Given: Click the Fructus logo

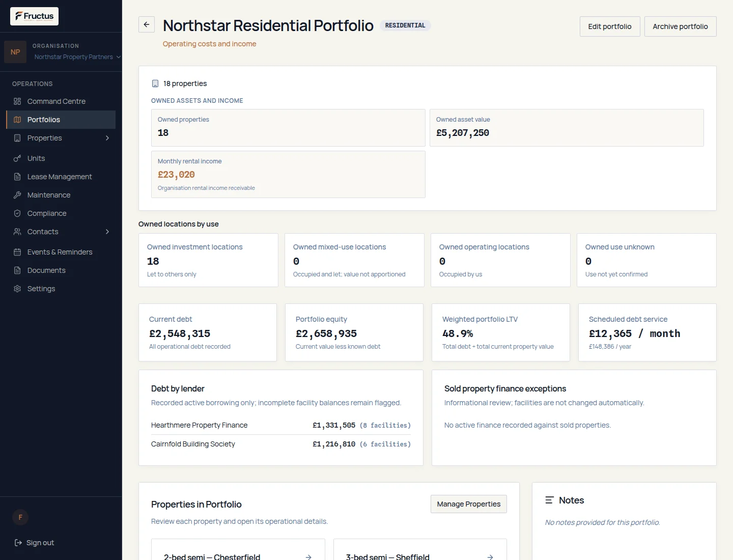Looking at the screenshot, I should 34,16.
